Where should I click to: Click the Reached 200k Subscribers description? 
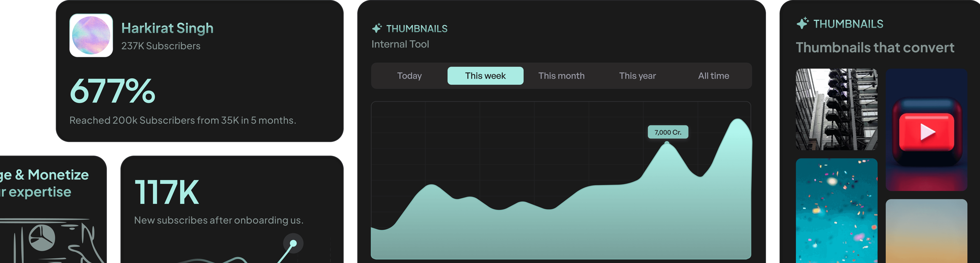click(183, 120)
